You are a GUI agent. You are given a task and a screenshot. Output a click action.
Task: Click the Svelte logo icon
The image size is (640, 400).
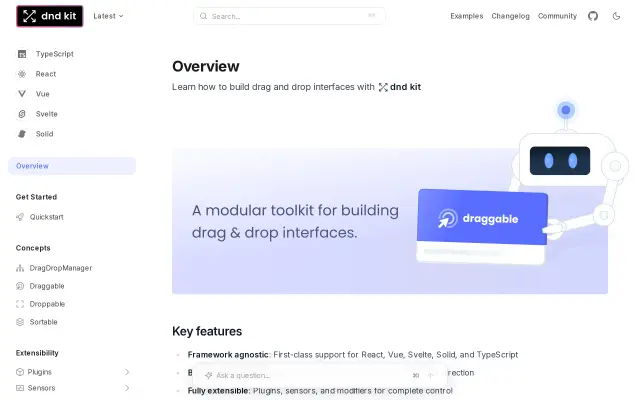pyautogui.click(x=22, y=114)
